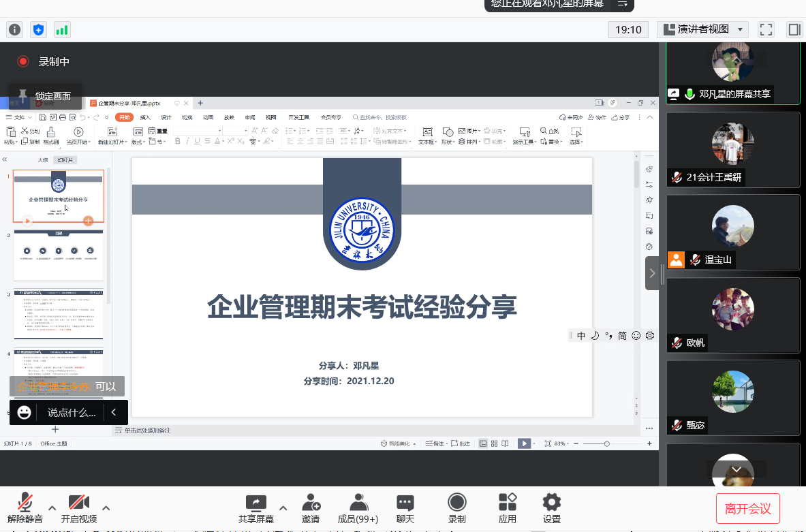Select slide 2 thumbnail in the slide panel

pyautogui.click(x=59, y=255)
